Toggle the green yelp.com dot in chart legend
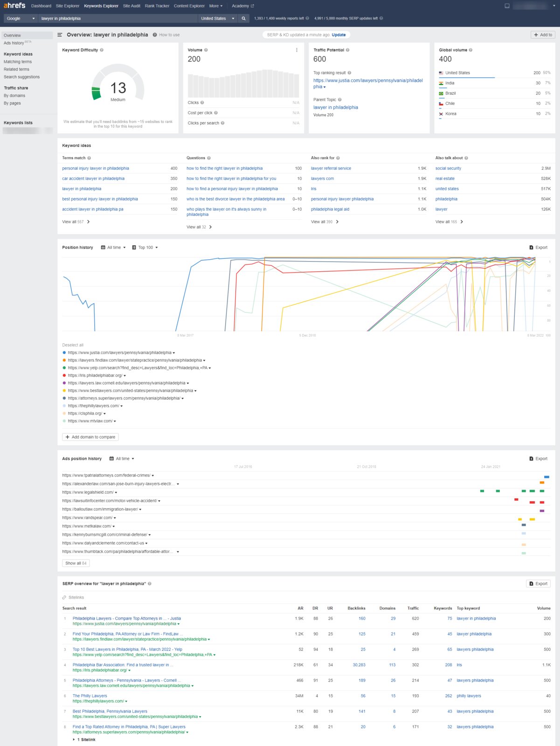The height and width of the screenshot is (746, 560). coord(64,368)
